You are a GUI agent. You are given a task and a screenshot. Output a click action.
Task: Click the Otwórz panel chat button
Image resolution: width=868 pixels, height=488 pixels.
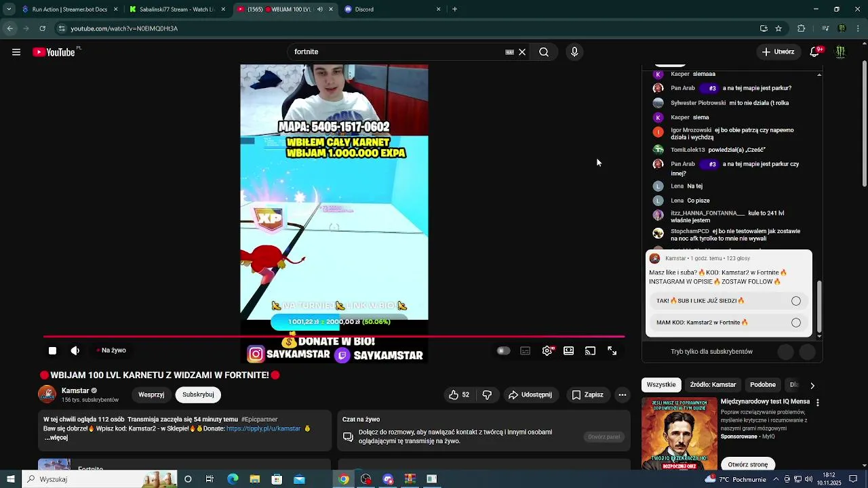(604, 437)
